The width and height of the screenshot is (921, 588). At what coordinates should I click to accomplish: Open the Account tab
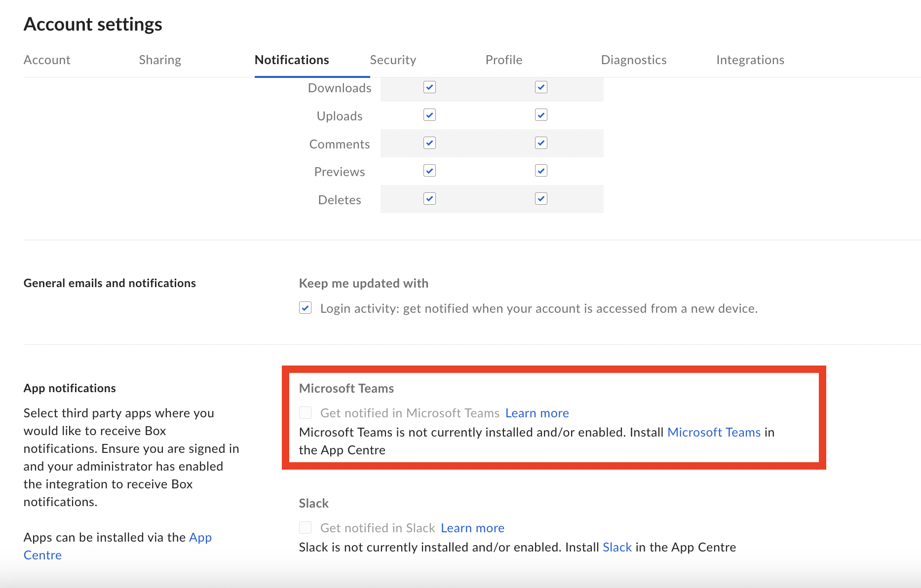[47, 60]
